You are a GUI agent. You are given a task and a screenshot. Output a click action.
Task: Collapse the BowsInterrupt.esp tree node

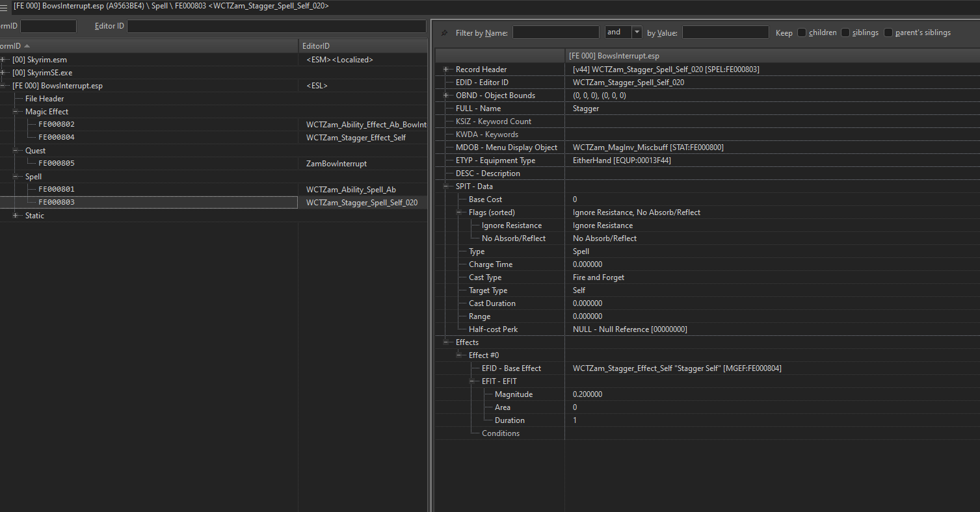click(x=3, y=86)
